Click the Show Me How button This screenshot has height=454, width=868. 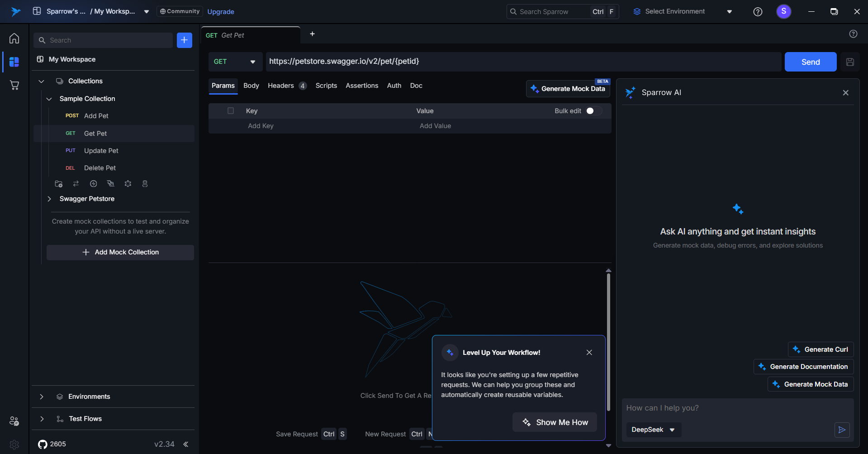pyautogui.click(x=555, y=422)
